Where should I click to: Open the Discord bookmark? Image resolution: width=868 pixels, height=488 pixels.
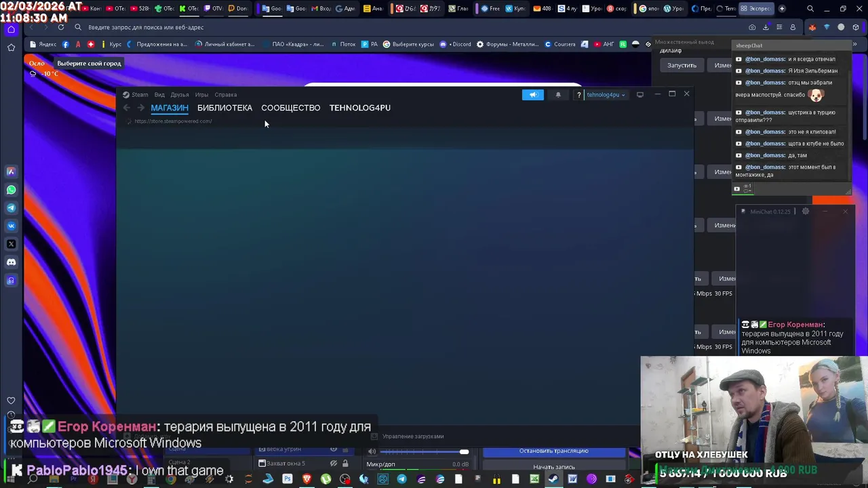coord(455,44)
